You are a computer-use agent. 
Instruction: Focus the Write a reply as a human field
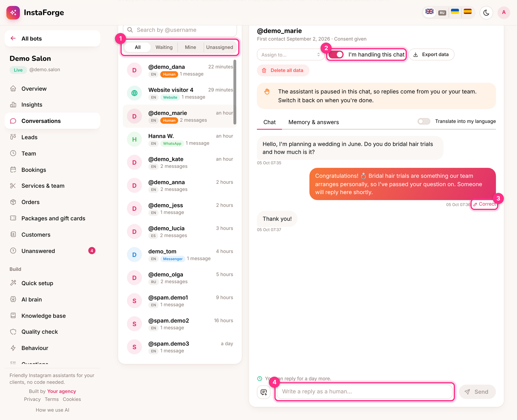tap(364, 392)
